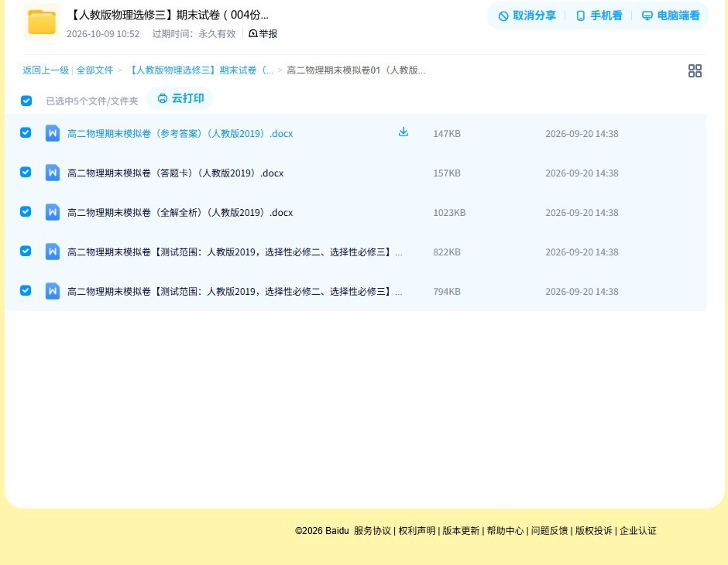
Task: Open the 帮助中心 footer link
Action: pyautogui.click(x=505, y=531)
